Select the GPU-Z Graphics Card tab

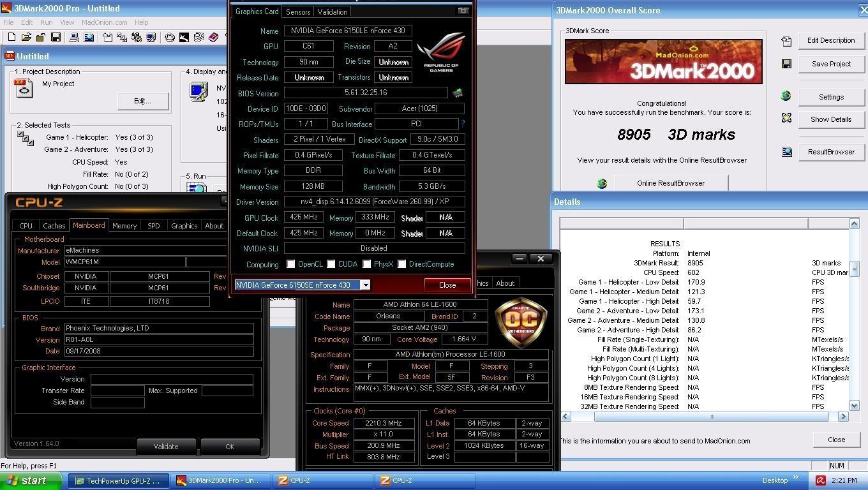pyautogui.click(x=257, y=11)
